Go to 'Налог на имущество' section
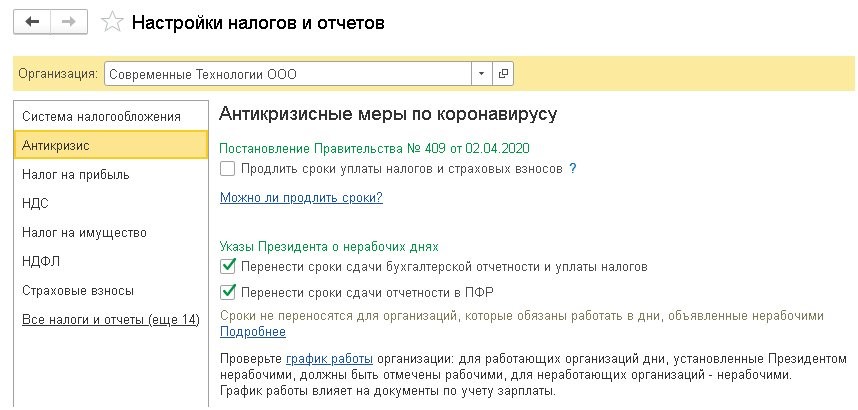This screenshot has height=410, width=858. [x=84, y=232]
